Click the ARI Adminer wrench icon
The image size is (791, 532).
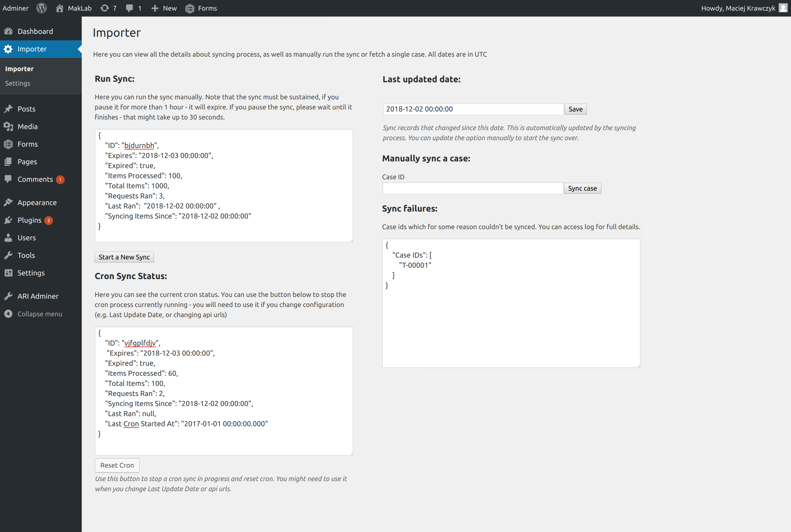[9, 296]
